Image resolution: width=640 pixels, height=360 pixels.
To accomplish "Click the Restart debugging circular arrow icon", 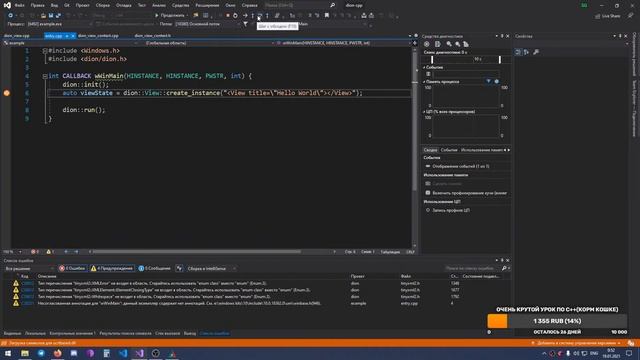I will tap(235, 16).
